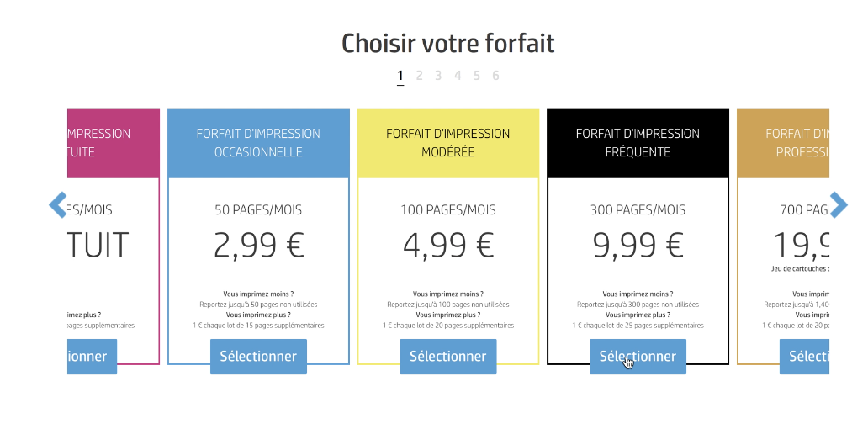Viewport: 868px width, 429px height.
Task: Click the blue Occasionnelle plan header
Action: [x=258, y=143]
